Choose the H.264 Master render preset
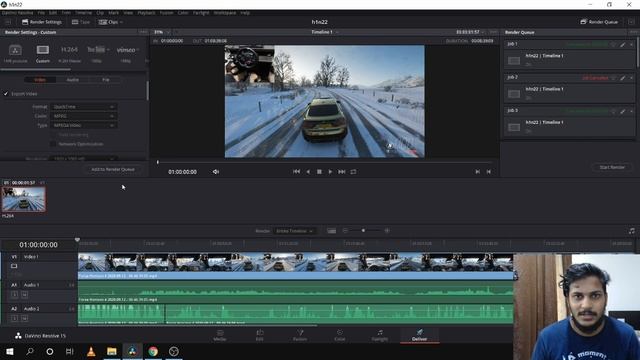 pyautogui.click(x=69, y=50)
